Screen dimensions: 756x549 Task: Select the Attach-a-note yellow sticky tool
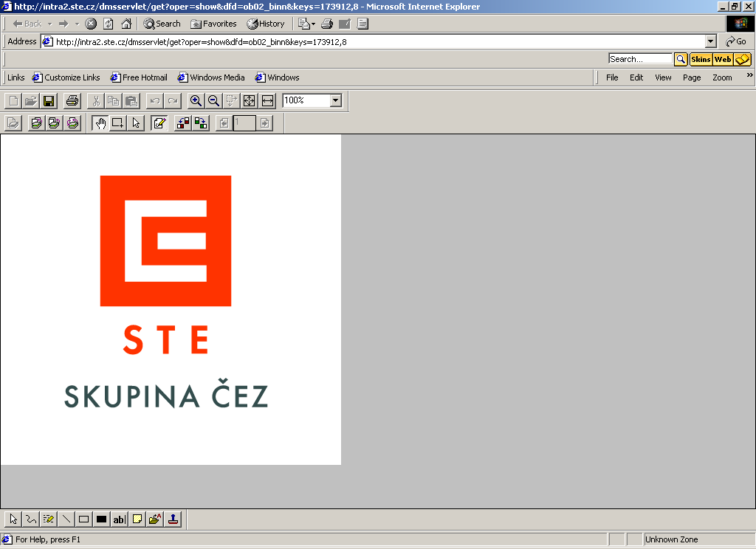coord(137,519)
